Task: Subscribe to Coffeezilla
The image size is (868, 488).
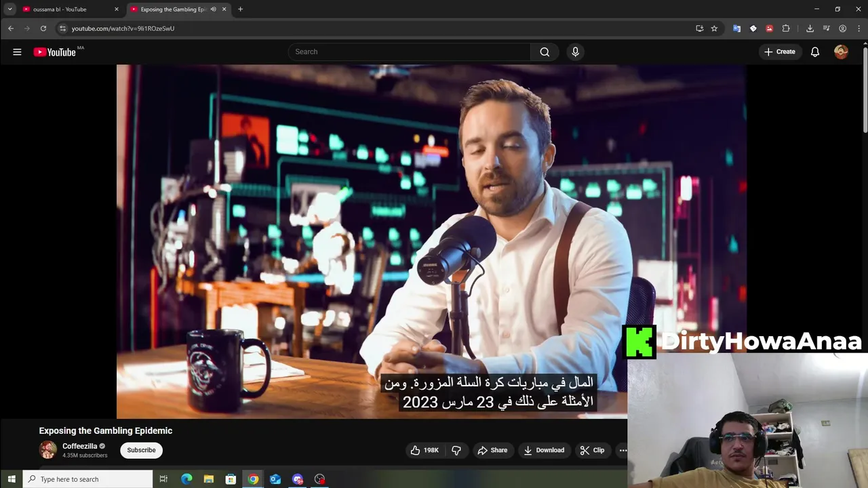Action: coord(141,450)
